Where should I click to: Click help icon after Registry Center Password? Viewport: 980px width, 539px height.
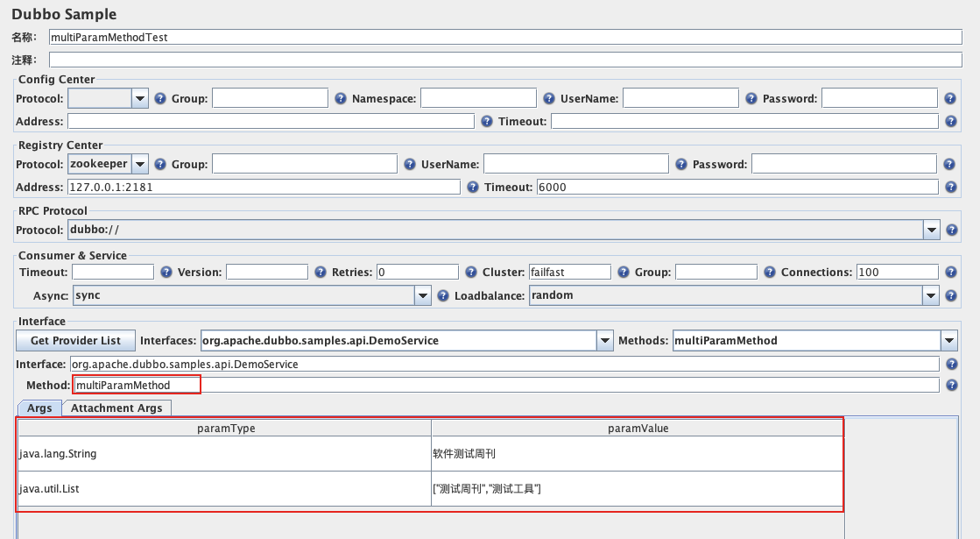click(949, 164)
